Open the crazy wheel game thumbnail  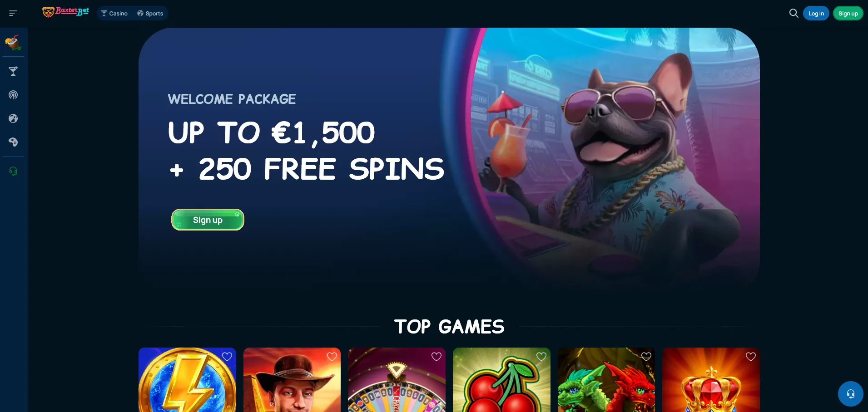pyautogui.click(x=397, y=380)
